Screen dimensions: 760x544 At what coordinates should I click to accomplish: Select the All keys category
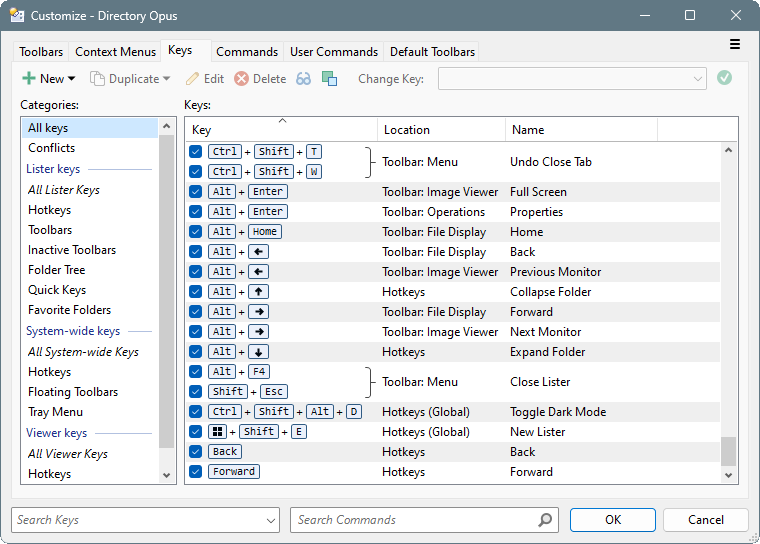[90, 128]
